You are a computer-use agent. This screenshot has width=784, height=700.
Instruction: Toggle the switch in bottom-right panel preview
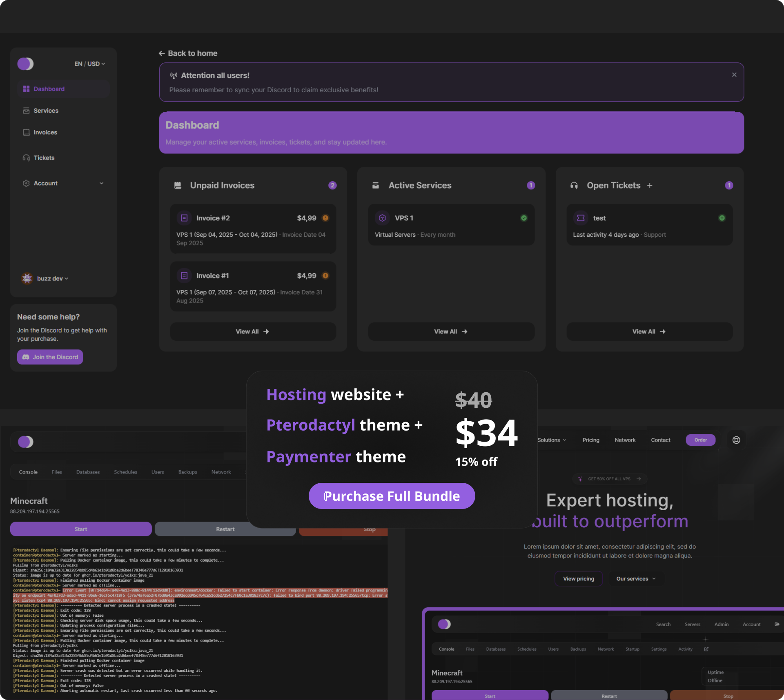click(444, 624)
